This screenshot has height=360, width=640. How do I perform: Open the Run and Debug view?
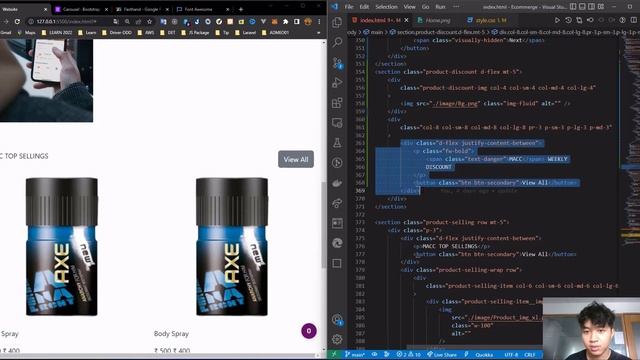(337, 82)
